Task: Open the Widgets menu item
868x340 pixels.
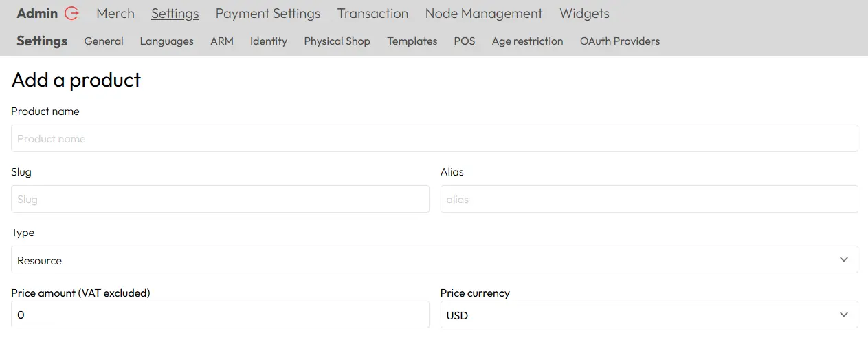Action: (584, 13)
